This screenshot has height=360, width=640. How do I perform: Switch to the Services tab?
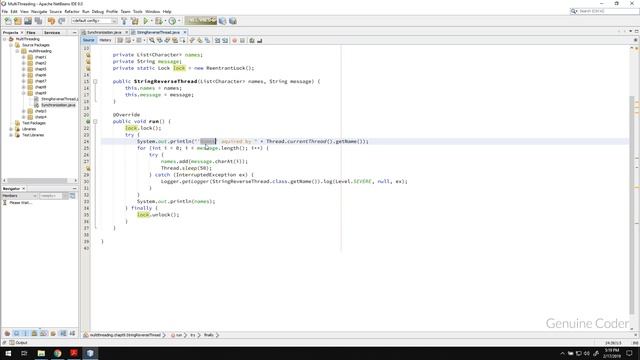click(x=52, y=32)
